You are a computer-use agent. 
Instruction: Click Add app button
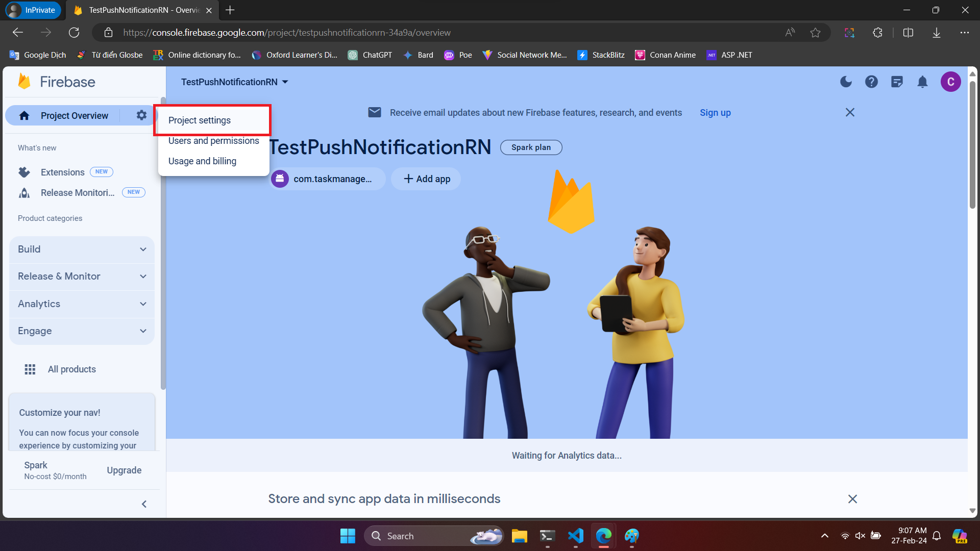(x=426, y=179)
